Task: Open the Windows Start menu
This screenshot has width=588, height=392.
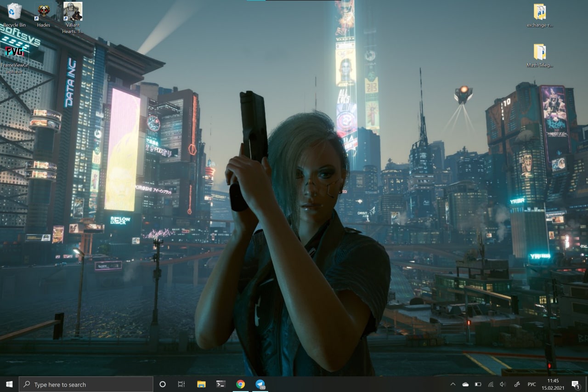Action: point(9,384)
